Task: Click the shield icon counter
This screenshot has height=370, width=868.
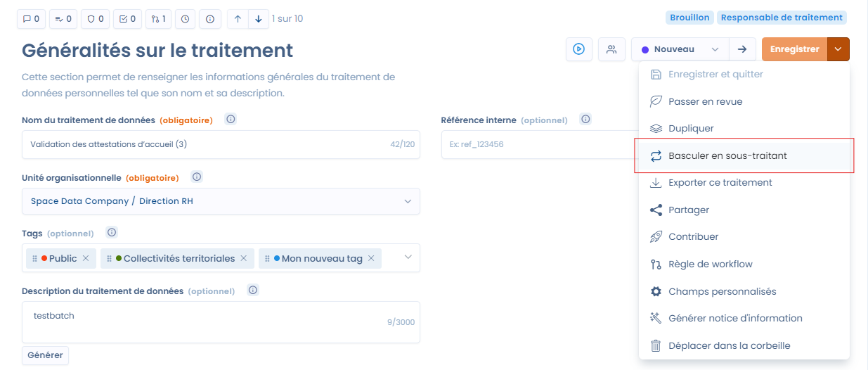Action: click(96, 19)
